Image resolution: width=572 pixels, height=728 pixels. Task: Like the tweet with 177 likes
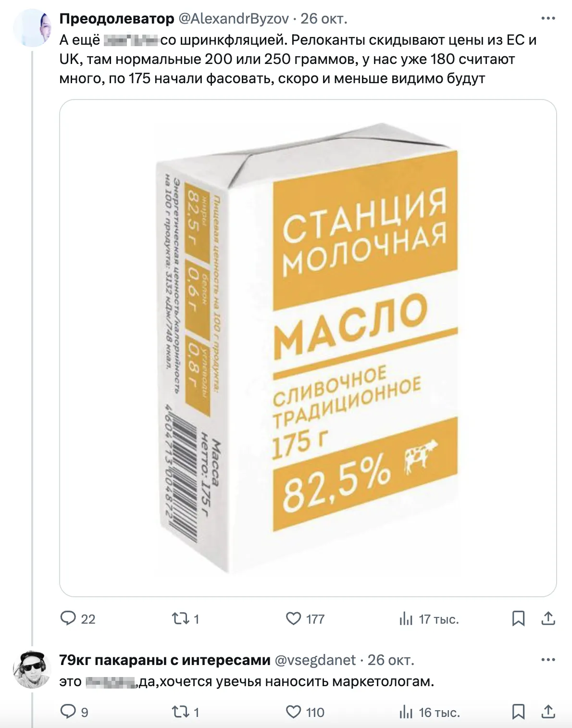[x=293, y=618]
